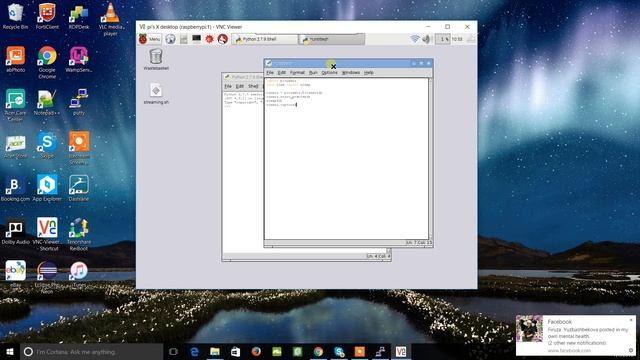Select the streaming.sh file icon
640x360 pixels.
pyautogui.click(x=156, y=94)
